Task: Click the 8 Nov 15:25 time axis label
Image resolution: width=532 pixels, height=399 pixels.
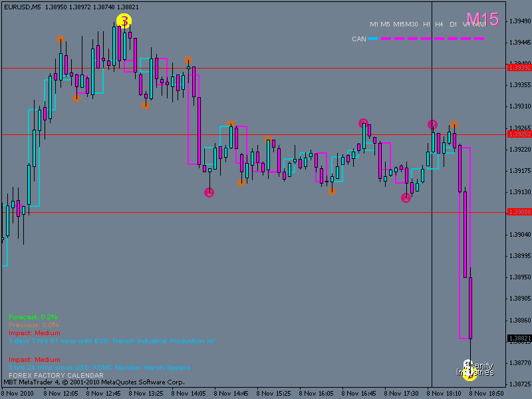Action: [273, 394]
